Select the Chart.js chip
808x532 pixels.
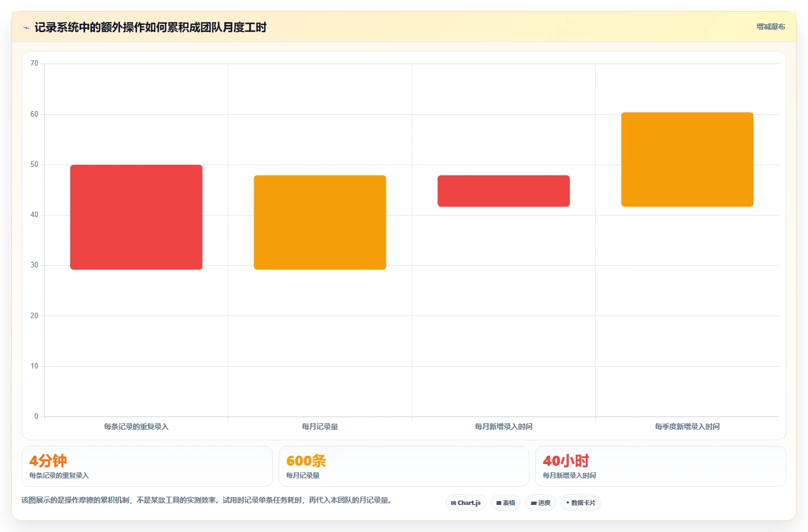pyautogui.click(x=466, y=503)
